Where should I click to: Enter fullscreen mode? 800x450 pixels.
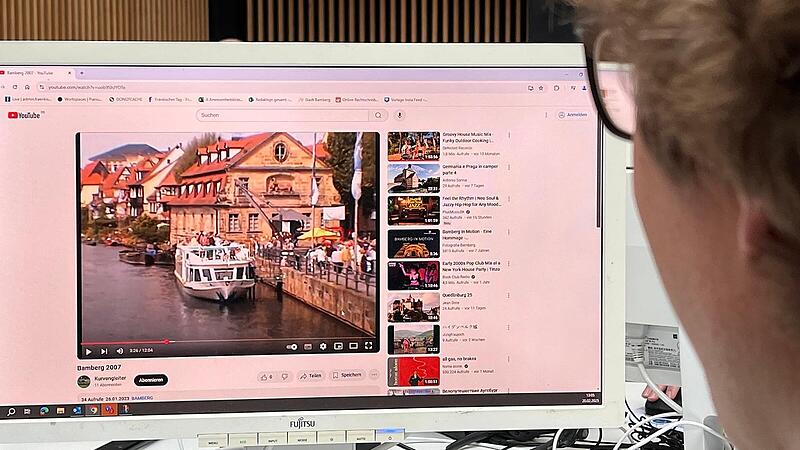[368, 345]
